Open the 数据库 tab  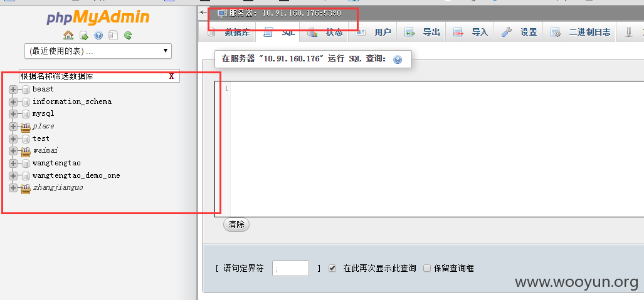228,33
